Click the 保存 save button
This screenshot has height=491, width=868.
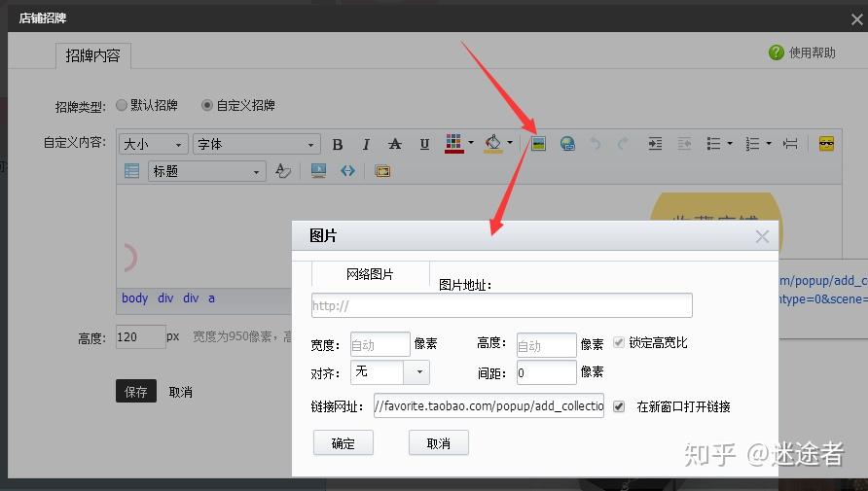(x=135, y=392)
